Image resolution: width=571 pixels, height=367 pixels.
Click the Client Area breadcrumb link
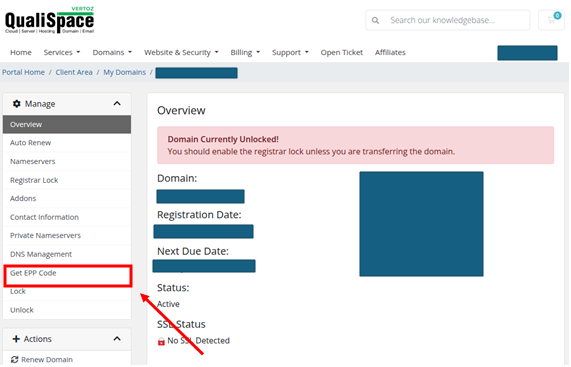tap(74, 72)
